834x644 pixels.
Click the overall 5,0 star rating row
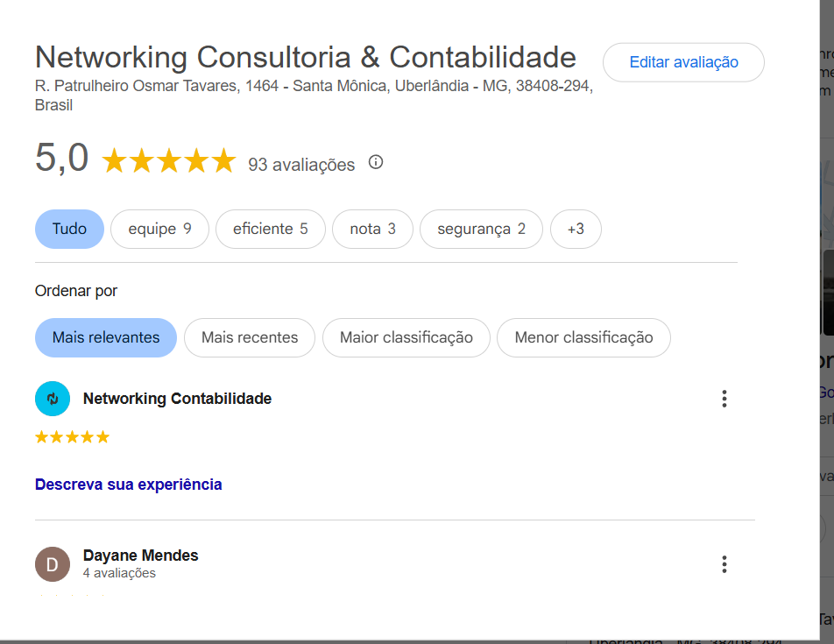(169, 161)
